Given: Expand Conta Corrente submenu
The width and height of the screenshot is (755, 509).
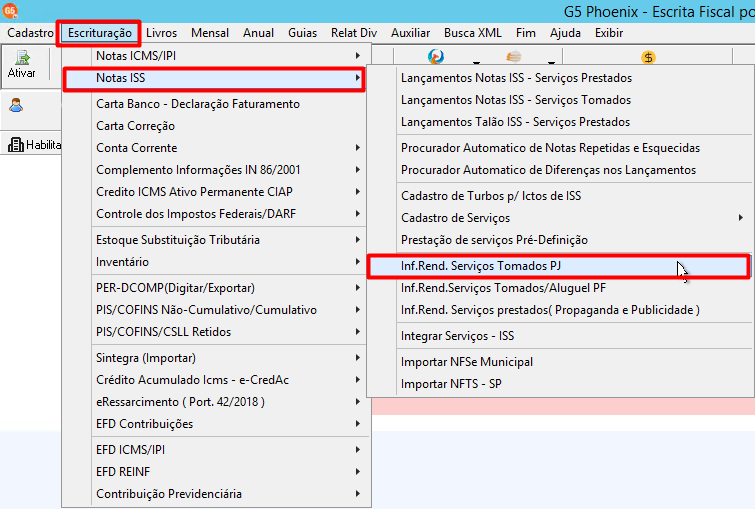Looking at the screenshot, I should [x=216, y=148].
